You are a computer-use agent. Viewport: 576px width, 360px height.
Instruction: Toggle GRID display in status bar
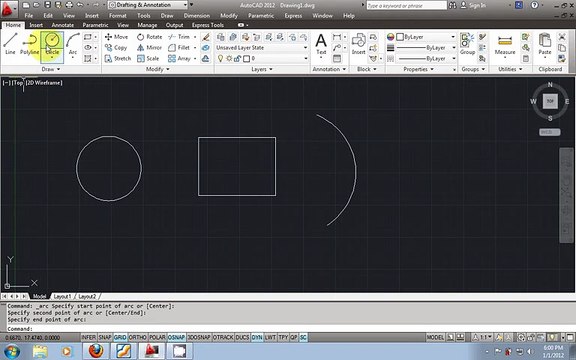point(120,337)
